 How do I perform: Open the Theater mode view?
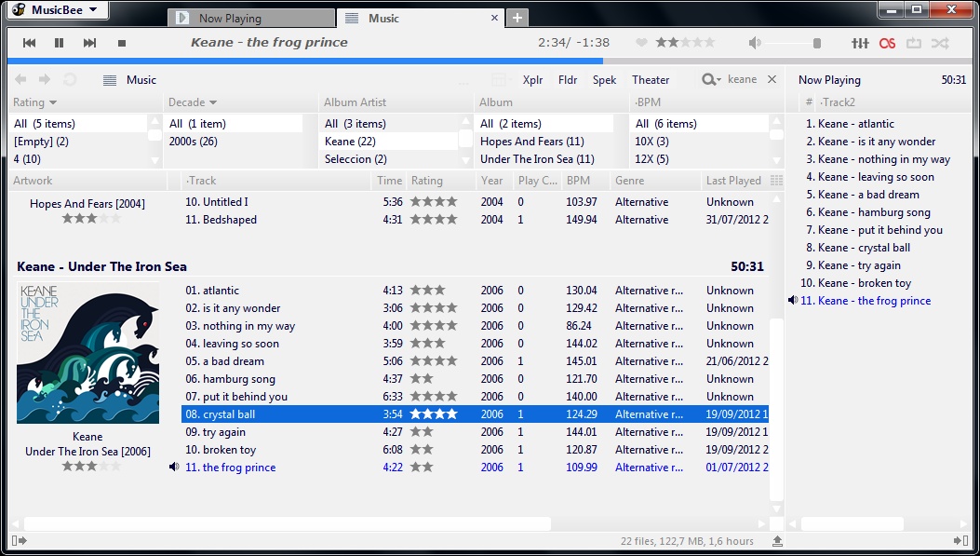(x=651, y=80)
